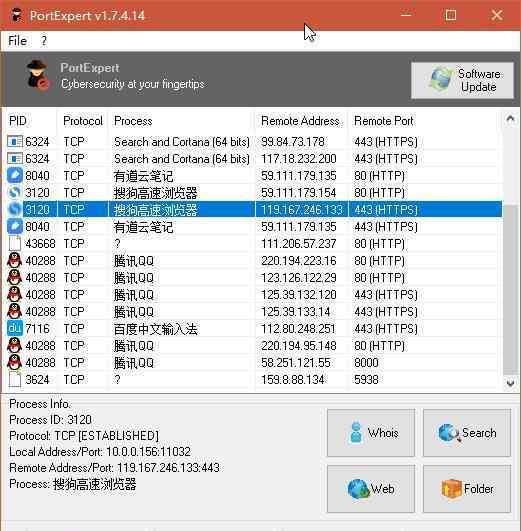Click QQ penguin icon for row 123.126.122.29
This screenshot has width=521, height=531.
pos(15,277)
